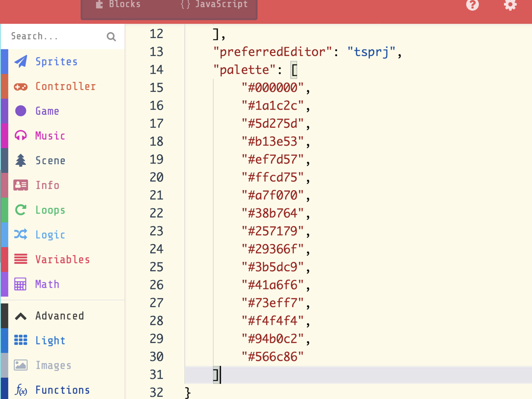Viewport: 532px width, 399px height.
Task: Select the Logic category label
Action: 50,235
